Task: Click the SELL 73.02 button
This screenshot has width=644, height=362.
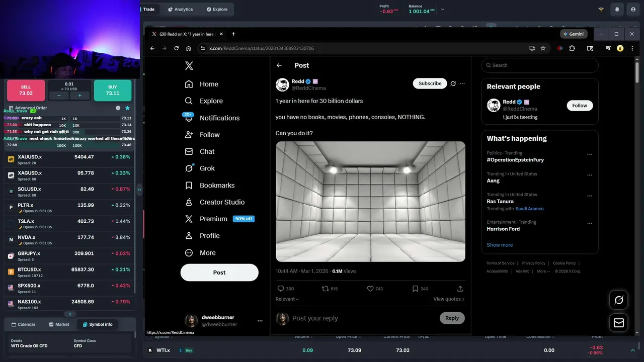Action: pos(26,90)
